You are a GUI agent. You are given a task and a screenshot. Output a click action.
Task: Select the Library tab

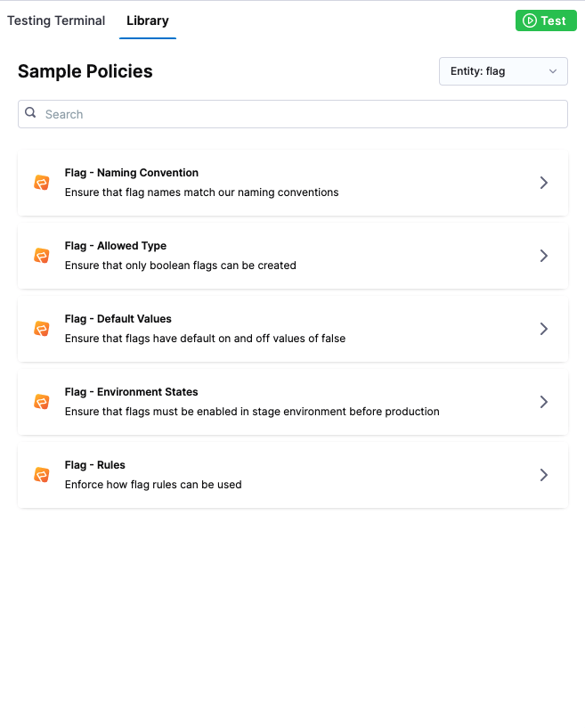pyautogui.click(x=148, y=20)
